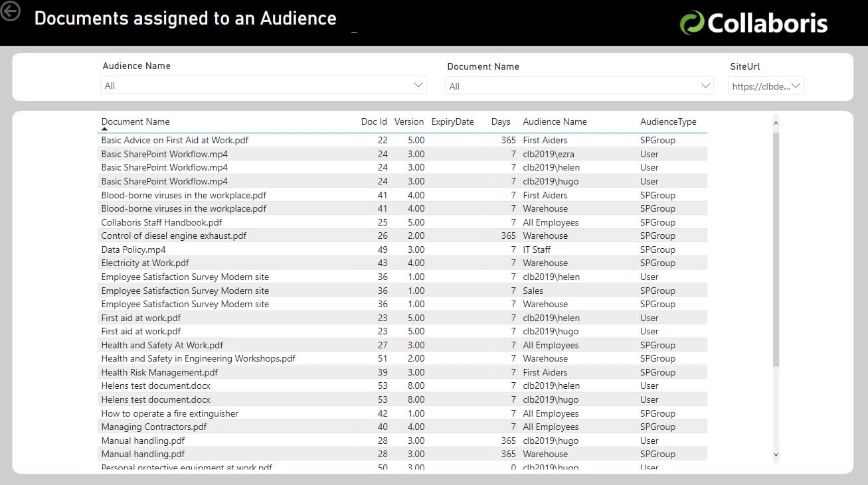Image resolution: width=868 pixels, height=485 pixels.
Task: Select the Data Policy.mp4 row
Action: pos(266,249)
